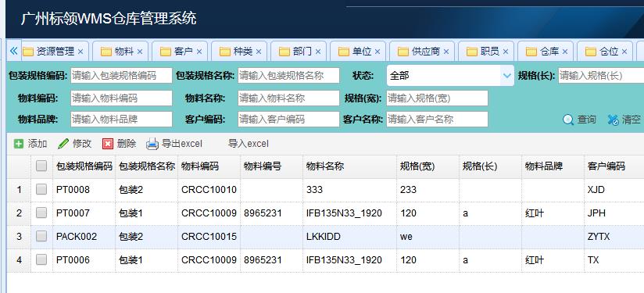Focus the 物料名称 input field

(x=288, y=98)
